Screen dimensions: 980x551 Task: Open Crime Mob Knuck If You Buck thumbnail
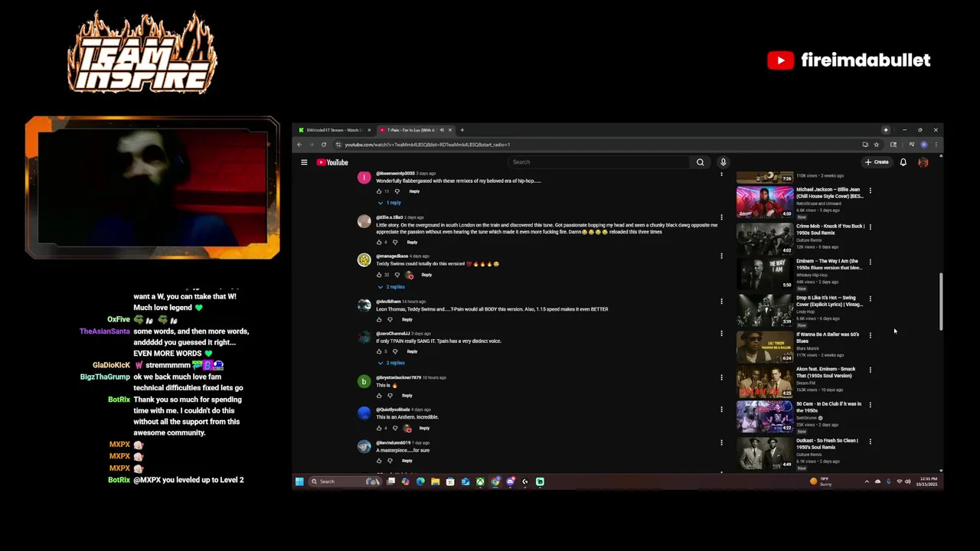(765, 239)
